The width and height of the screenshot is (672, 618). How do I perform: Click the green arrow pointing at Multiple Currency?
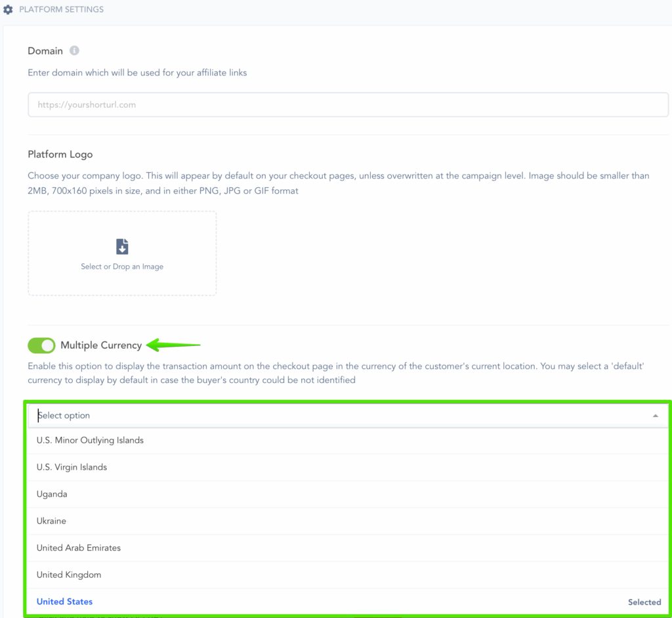coord(173,345)
